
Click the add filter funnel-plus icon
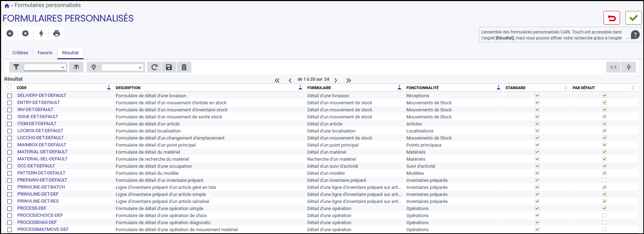point(76,67)
